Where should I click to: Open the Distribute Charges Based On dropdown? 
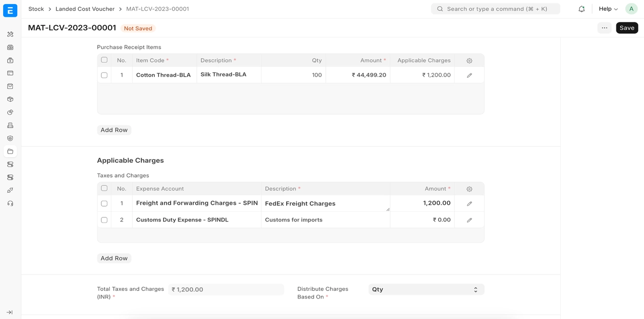[426, 289]
